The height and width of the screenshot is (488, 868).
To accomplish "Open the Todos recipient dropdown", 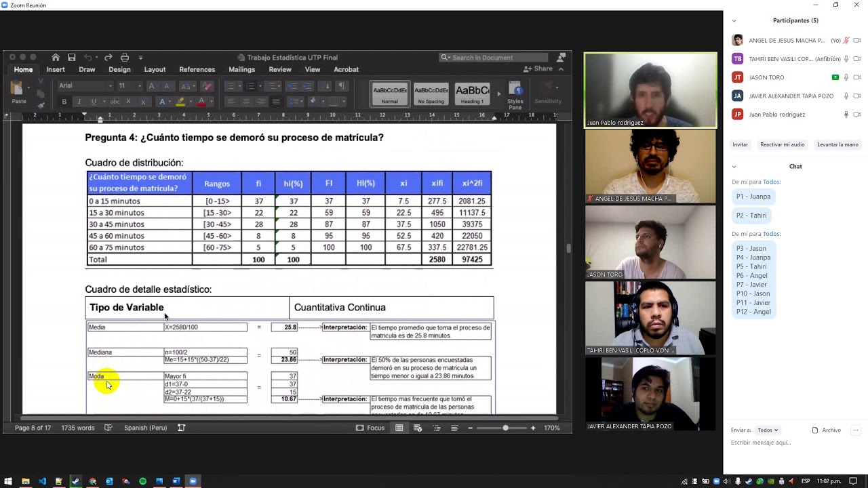I will click(x=768, y=430).
